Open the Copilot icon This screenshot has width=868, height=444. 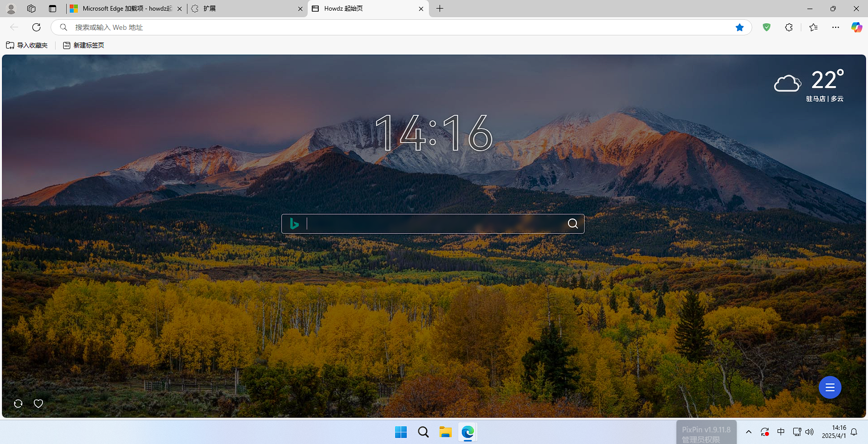coord(856,27)
